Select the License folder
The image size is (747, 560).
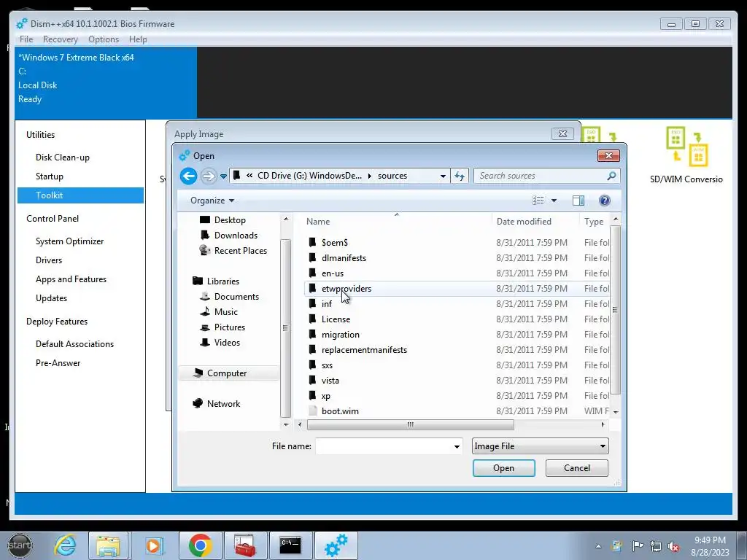336,319
